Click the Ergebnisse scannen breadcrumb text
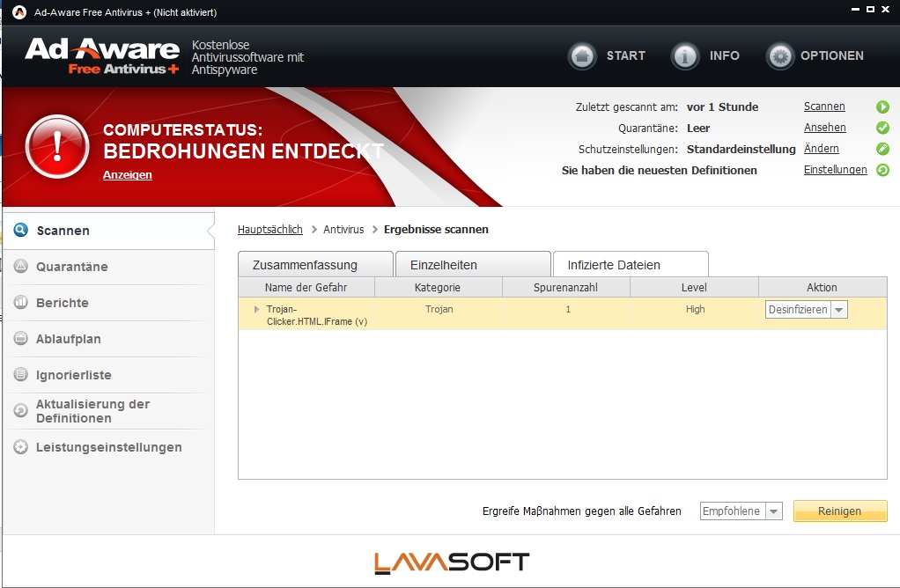 pyautogui.click(x=436, y=230)
